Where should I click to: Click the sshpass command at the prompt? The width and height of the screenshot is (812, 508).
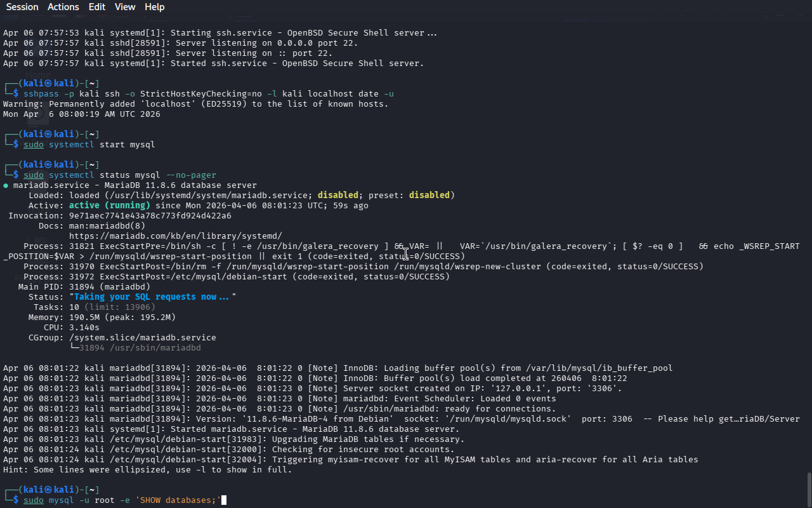click(x=43, y=93)
